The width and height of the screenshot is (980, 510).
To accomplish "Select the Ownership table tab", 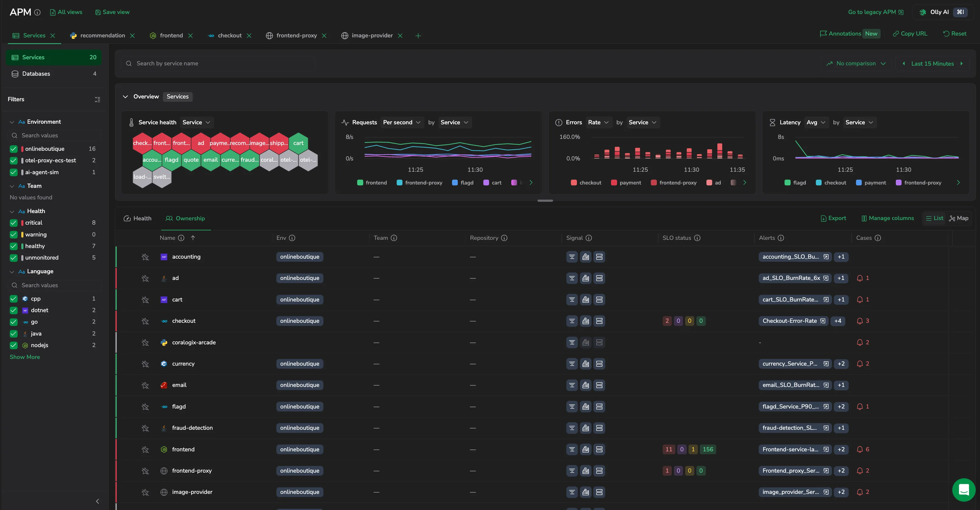I will (185, 218).
